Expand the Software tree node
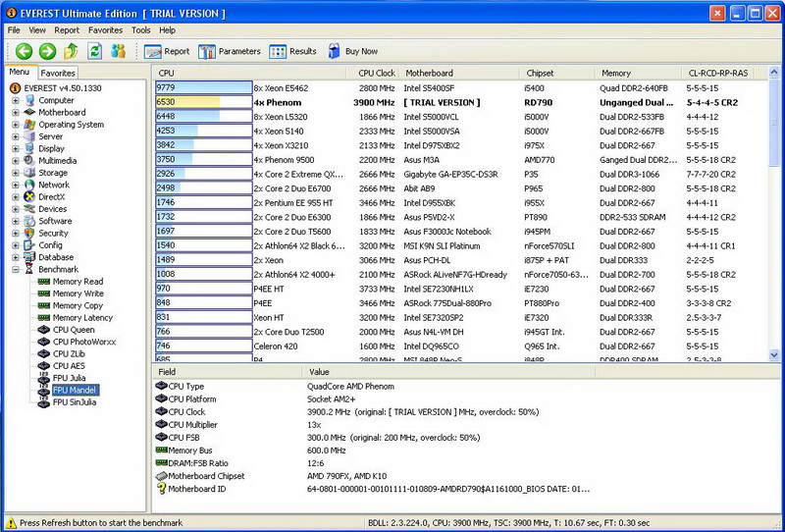The width and height of the screenshot is (785, 532). coord(16,221)
